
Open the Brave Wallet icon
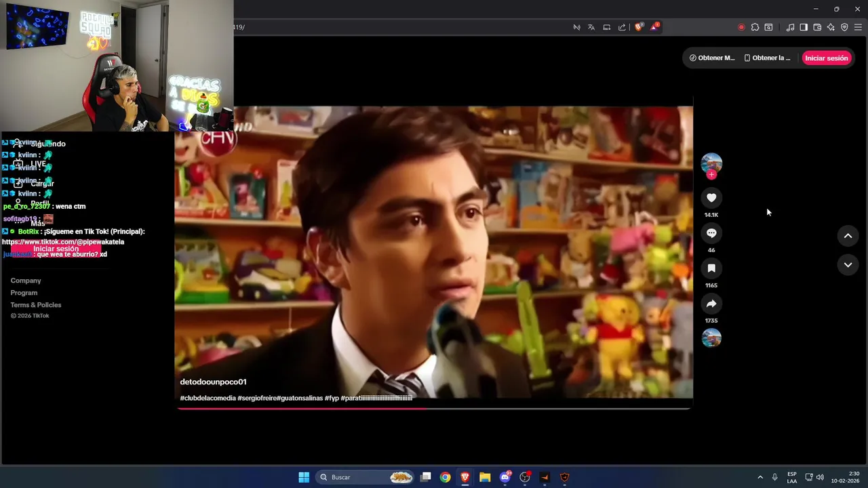pyautogui.click(x=817, y=27)
